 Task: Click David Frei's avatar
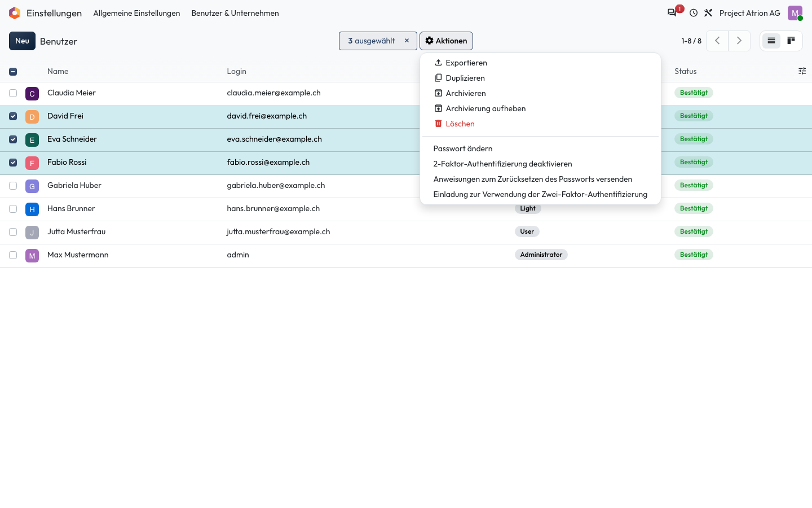(32, 117)
